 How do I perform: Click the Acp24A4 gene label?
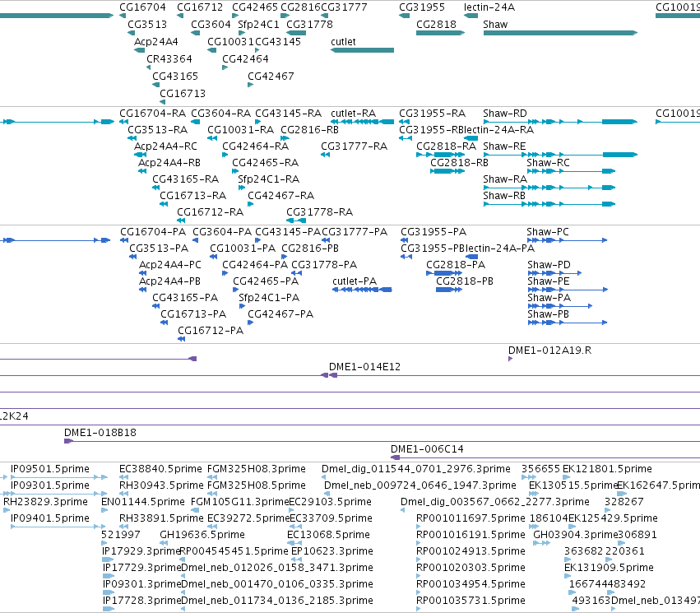tap(155, 42)
